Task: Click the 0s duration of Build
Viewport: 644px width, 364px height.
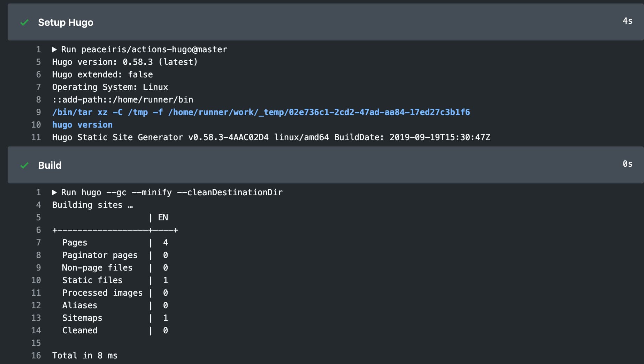Action: (627, 164)
